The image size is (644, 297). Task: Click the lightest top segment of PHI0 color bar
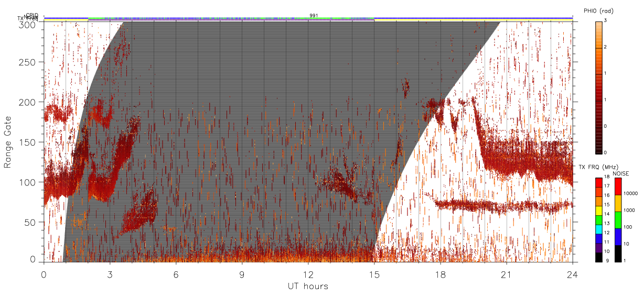coord(598,35)
